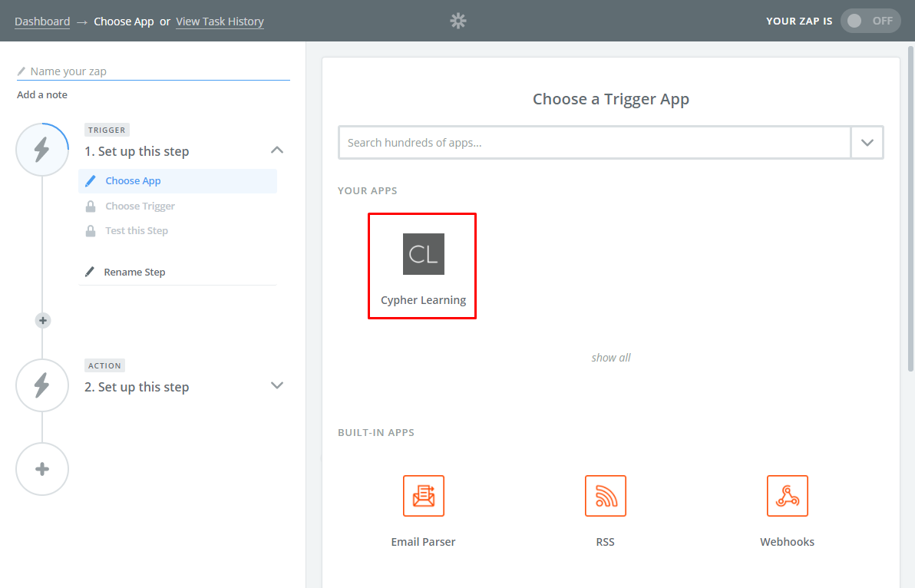Viewport: 915px width, 588px height.
Task: Add a step with the large plus circle
Action: (x=42, y=469)
